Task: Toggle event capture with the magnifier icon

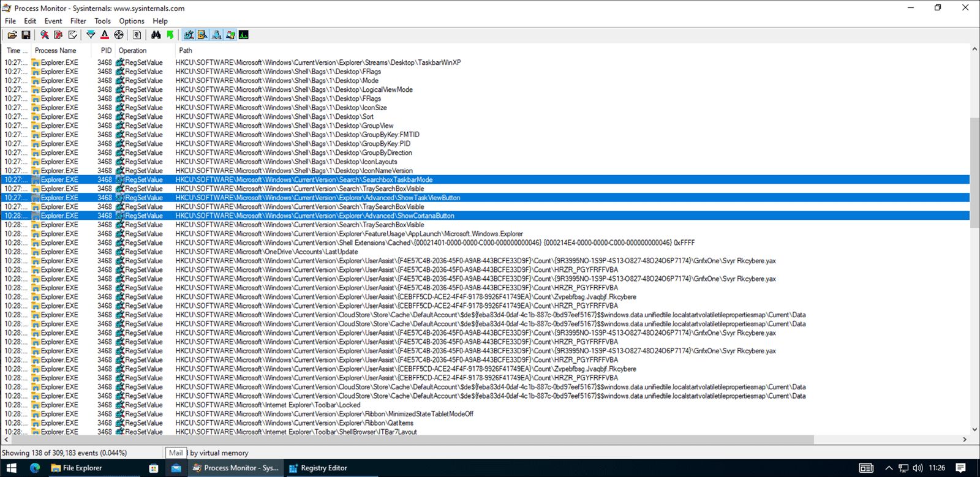Action: point(45,35)
